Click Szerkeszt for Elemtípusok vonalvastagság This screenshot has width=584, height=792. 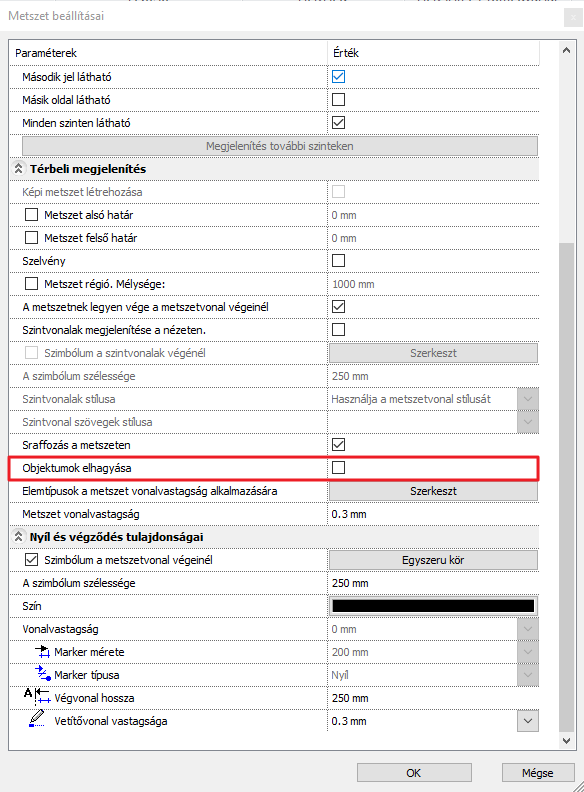tap(433, 491)
